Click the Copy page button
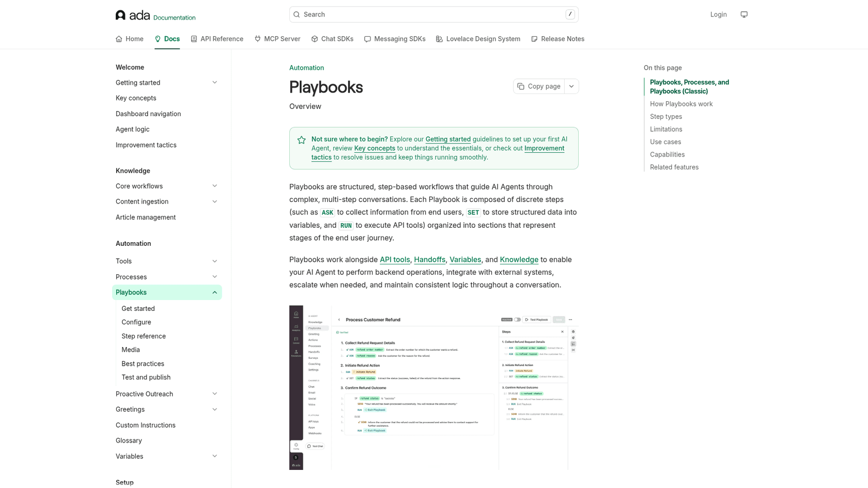This screenshot has width=868, height=488. click(539, 86)
